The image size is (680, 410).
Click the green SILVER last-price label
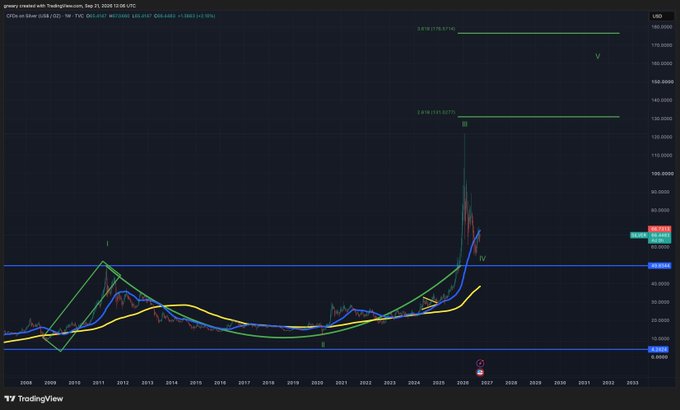[639, 235]
